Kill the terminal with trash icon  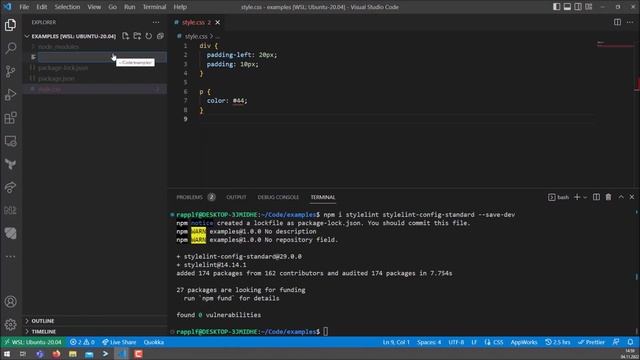point(609,197)
